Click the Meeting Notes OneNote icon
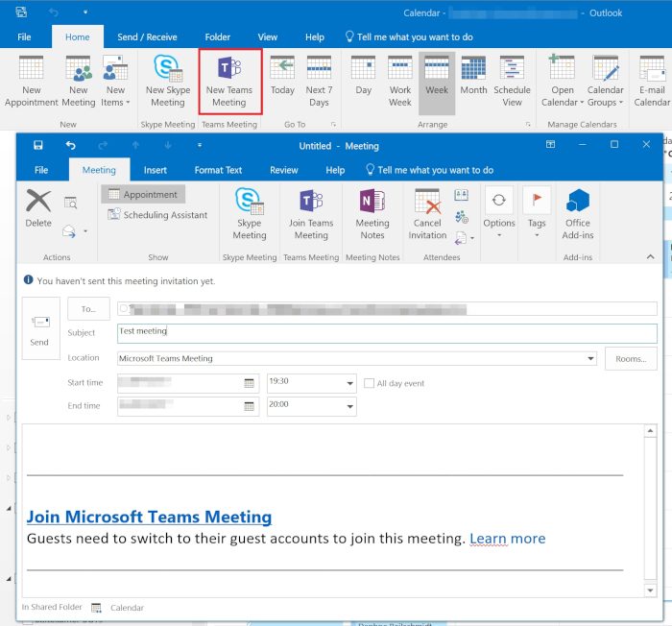Viewport: 672px width, 626px height. coord(372,204)
